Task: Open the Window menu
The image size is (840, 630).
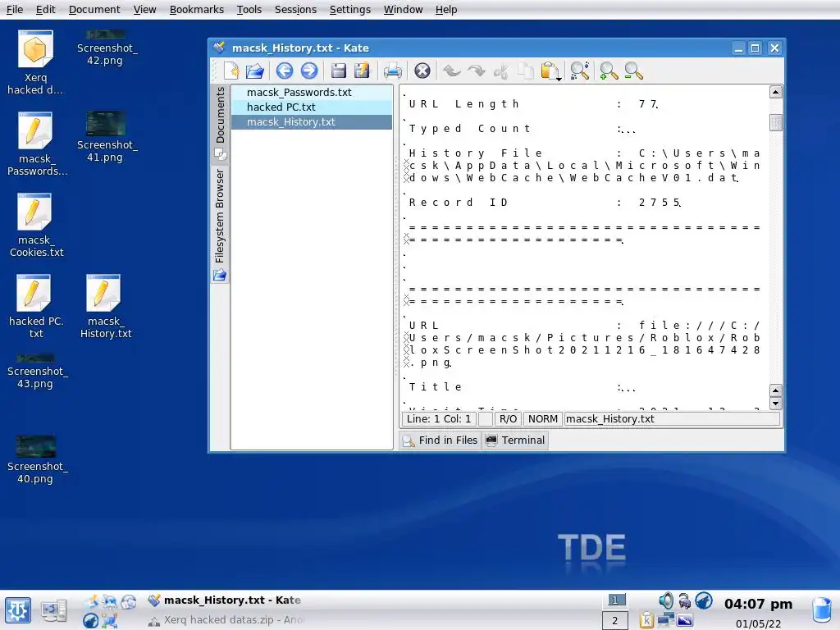Action: click(x=403, y=10)
